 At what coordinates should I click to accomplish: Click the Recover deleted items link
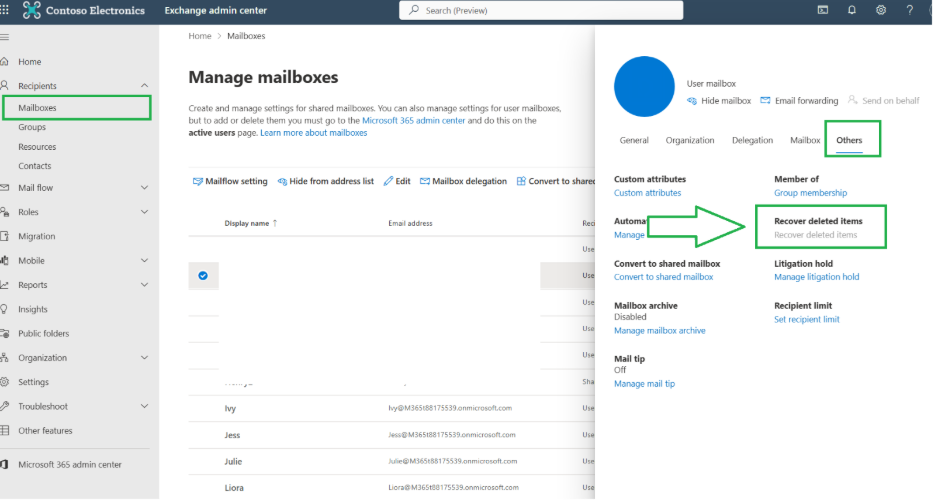tap(815, 235)
